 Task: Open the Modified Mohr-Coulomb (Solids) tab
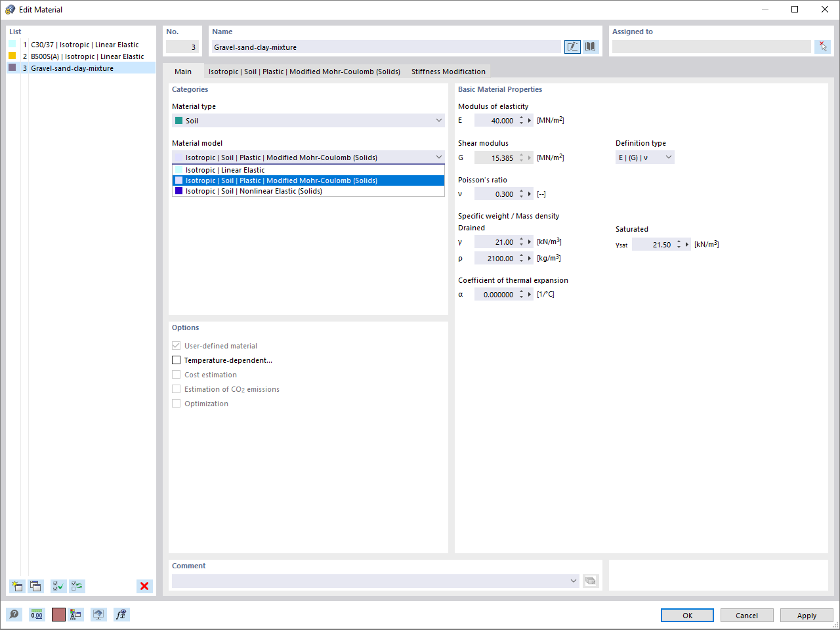click(304, 72)
